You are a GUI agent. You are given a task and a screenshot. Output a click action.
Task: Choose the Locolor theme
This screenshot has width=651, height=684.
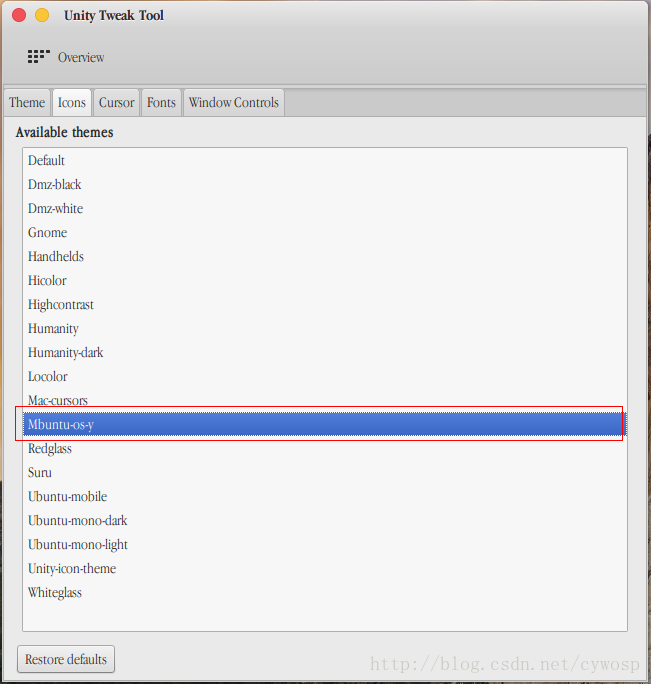coord(325,376)
